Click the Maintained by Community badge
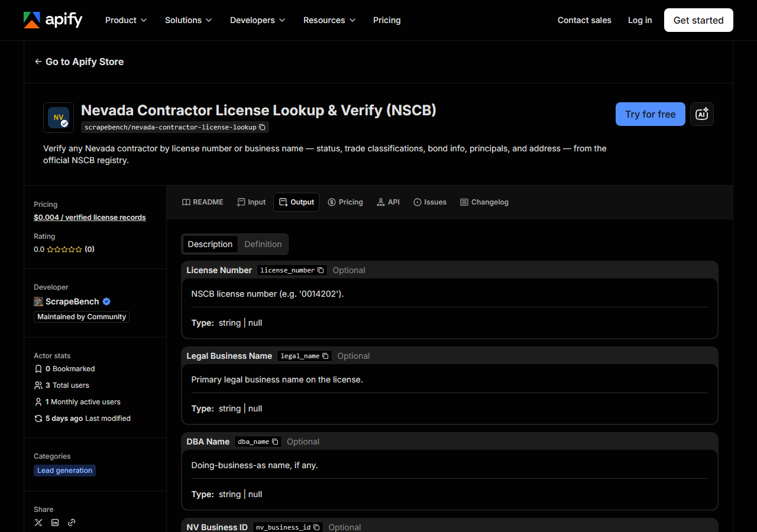The width and height of the screenshot is (757, 532). click(82, 317)
